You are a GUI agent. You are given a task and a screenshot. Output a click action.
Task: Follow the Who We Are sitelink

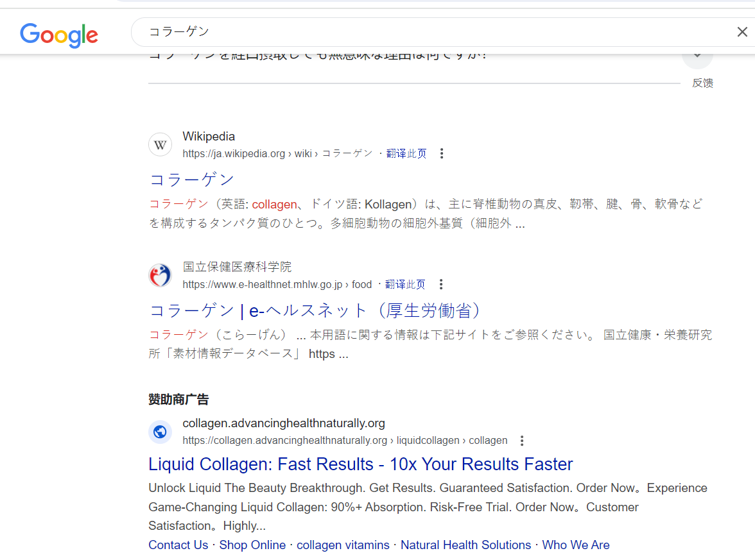(576, 545)
